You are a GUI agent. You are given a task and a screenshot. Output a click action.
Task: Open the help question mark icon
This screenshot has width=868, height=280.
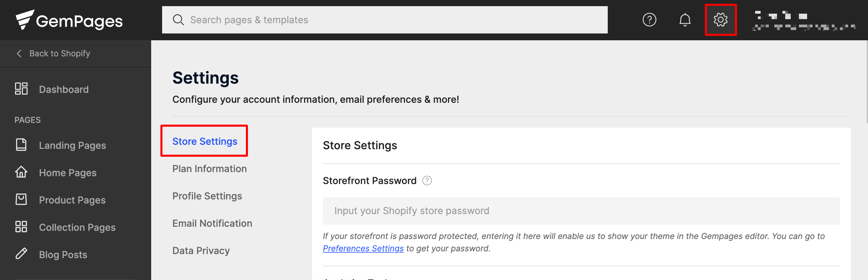[649, 20]
